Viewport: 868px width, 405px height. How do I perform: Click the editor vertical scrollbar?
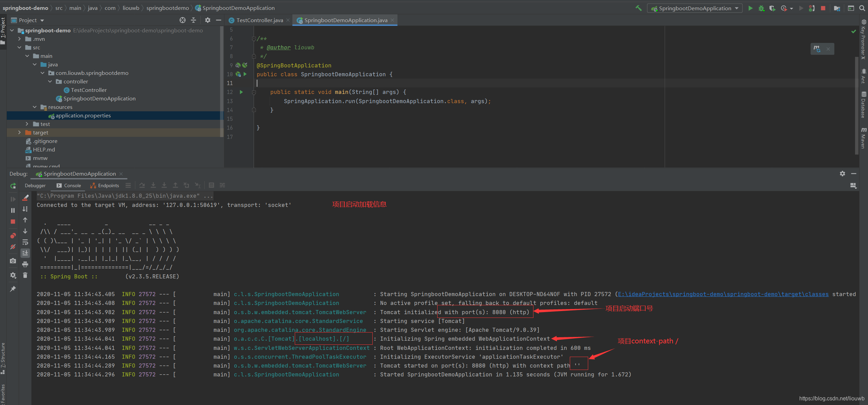click(x=856, y=106)
